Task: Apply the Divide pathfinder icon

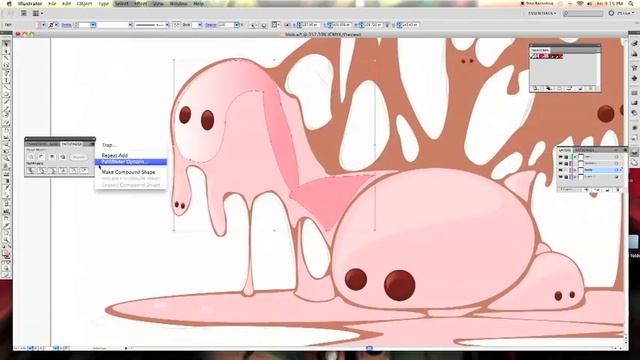Action: pyautogui.click(x=30, y=171)
